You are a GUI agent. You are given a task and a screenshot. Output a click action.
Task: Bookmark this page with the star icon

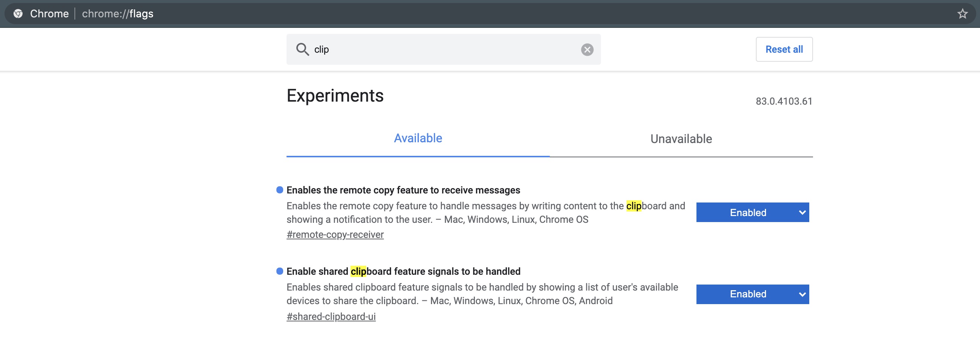click(x=962, y=14)
